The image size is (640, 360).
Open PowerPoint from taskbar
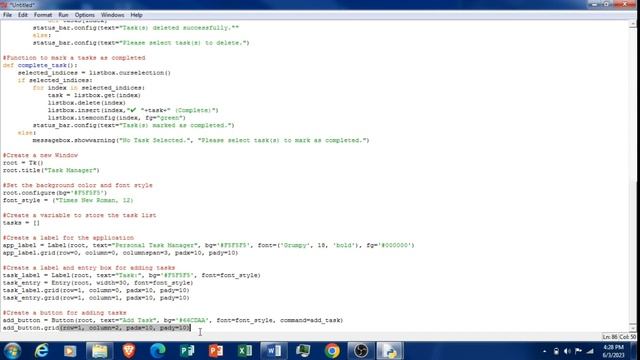pos(216,351)
